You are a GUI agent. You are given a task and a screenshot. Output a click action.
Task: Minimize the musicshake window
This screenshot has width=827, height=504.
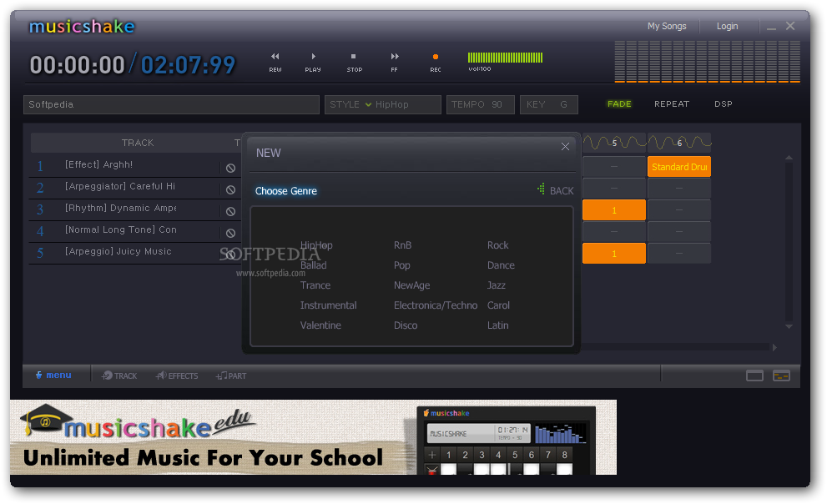pos(771,27)
